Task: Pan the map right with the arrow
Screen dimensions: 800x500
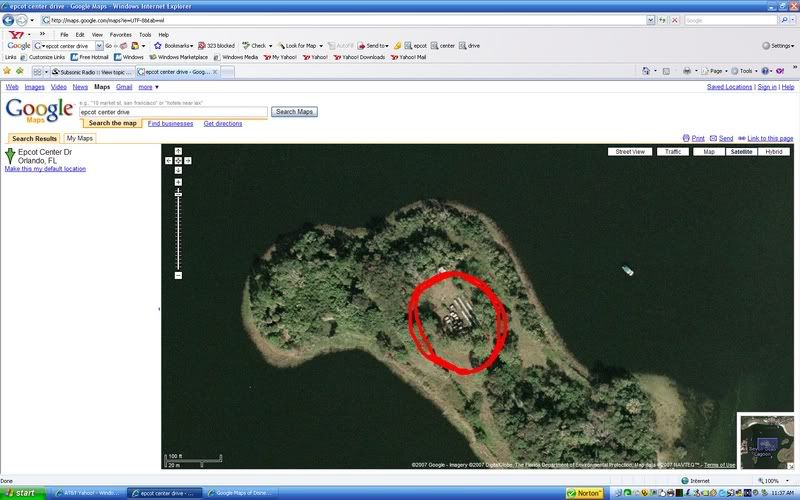Action: tap(188, 161)
